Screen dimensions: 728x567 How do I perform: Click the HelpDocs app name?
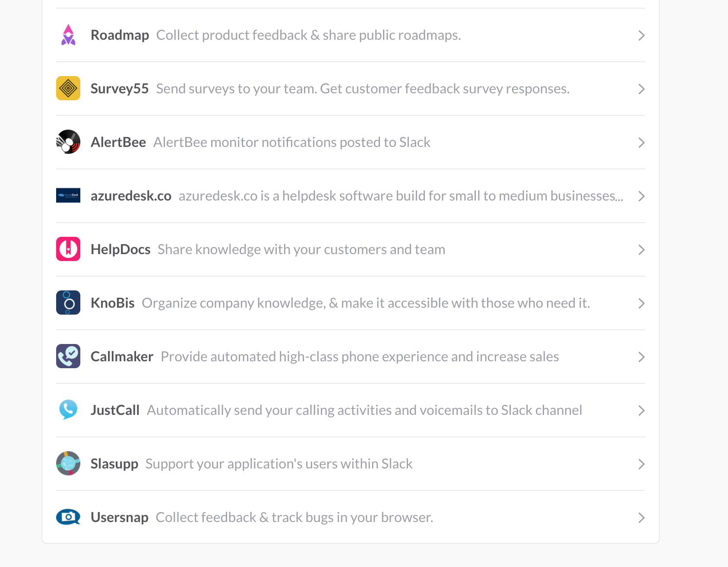120,249
